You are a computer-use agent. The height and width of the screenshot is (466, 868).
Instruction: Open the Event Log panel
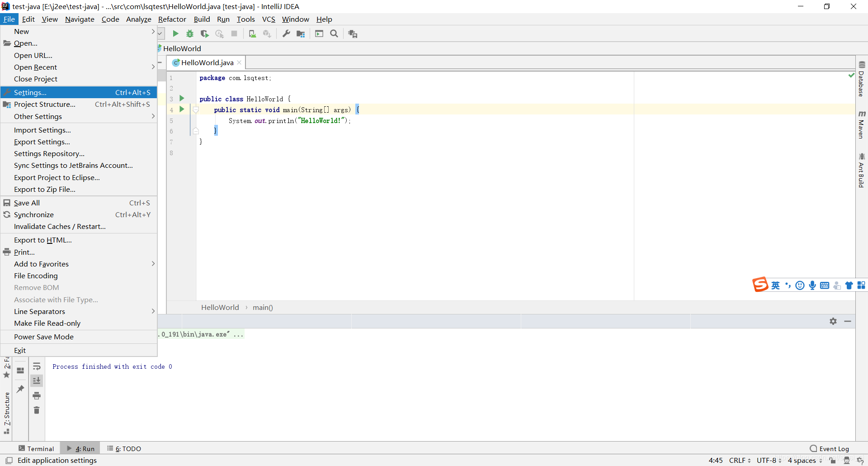830,448
